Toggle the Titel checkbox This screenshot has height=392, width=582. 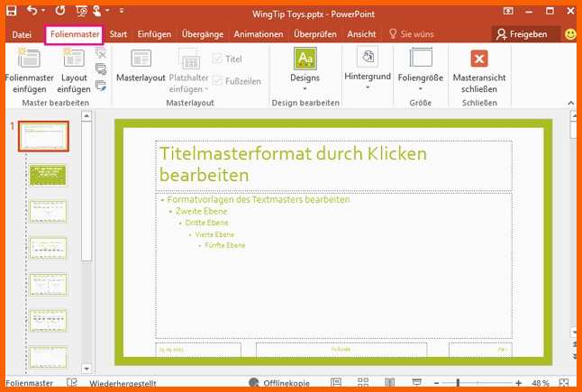[x=227, y=59]
